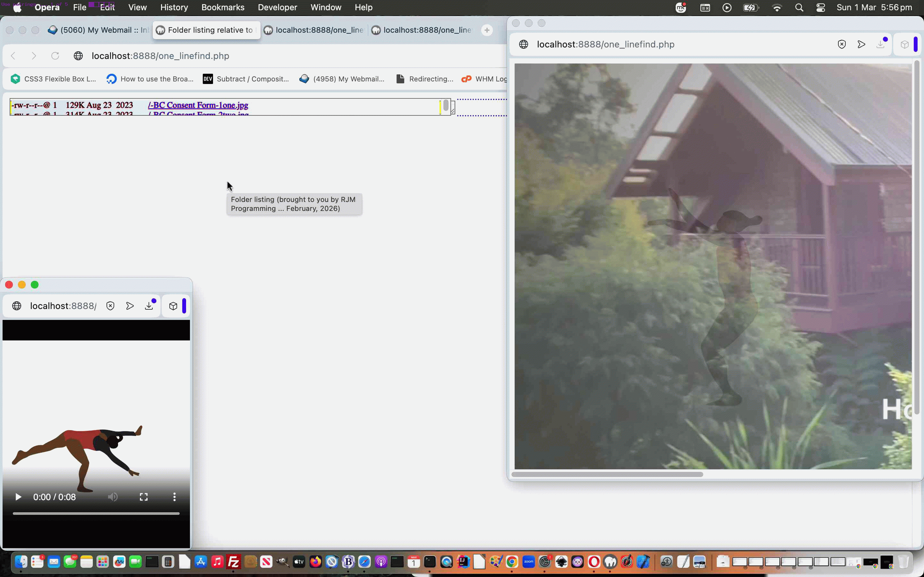
Task: Click the video progress bar
Action: click(96, 513)
